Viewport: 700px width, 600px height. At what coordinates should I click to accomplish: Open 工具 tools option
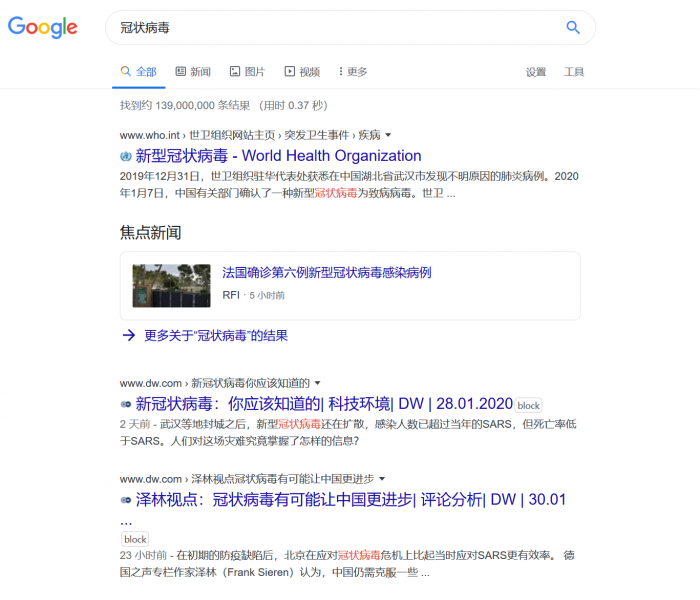[574, 72]
